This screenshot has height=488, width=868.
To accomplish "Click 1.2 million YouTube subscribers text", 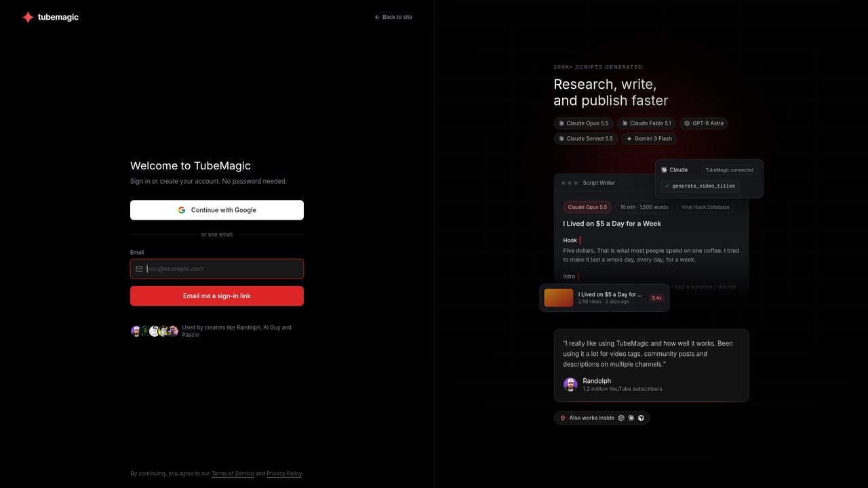I will (623, 389).
